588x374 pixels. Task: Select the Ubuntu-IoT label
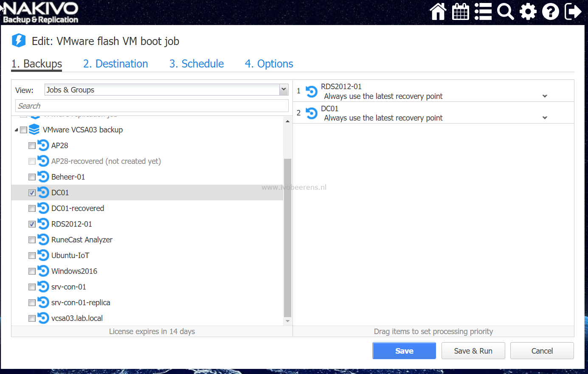click(70, 256)
